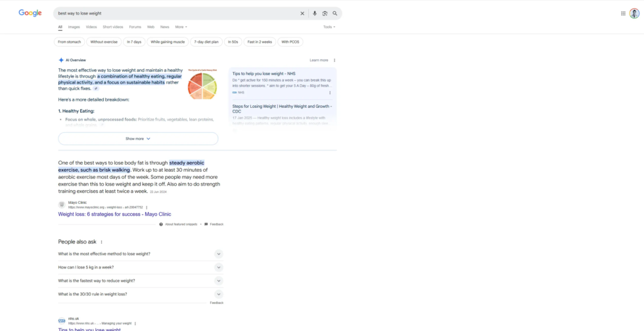644x331 pixels.
Task: Click the featured snippet Feedback flag icon
Action: tap(206, 224)
